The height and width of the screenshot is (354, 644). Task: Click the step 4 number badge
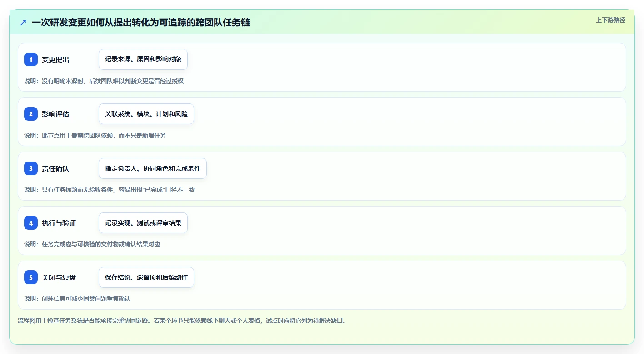[x=31, y=223]
